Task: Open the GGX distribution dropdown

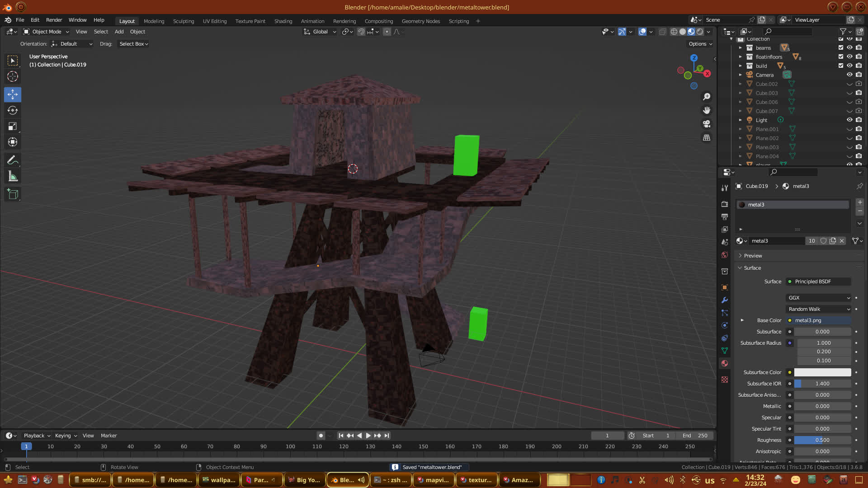Action: 819,298
